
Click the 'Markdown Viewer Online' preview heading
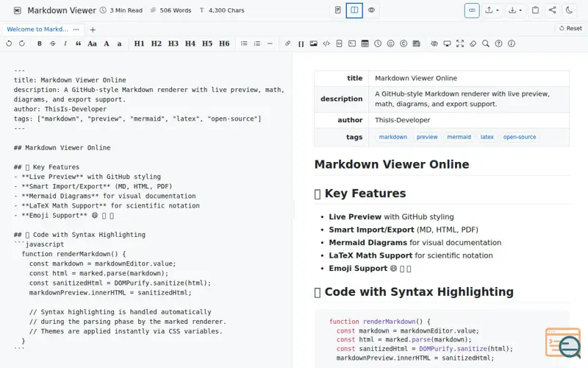click(x=392, y=164)
